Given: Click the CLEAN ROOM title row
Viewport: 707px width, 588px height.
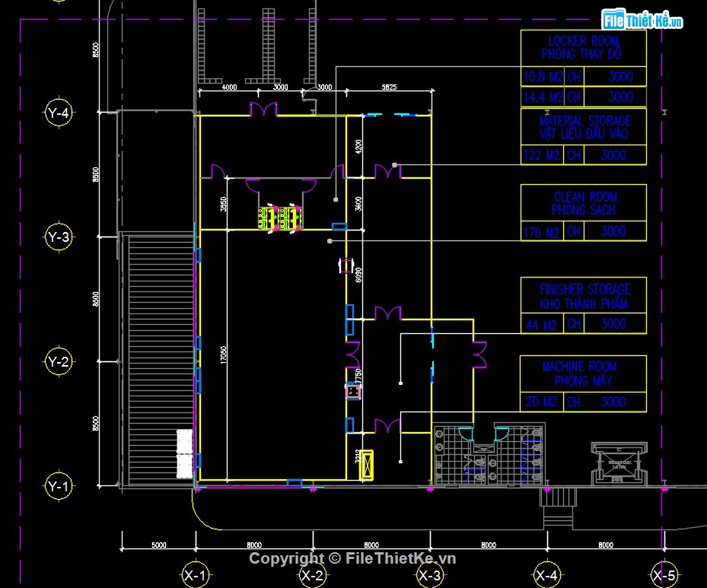Looking at the screenshot, I should coord(584,202).
